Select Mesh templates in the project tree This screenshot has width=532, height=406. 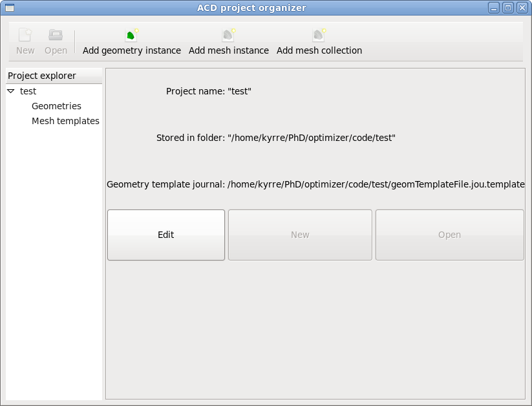pos(65,121)
